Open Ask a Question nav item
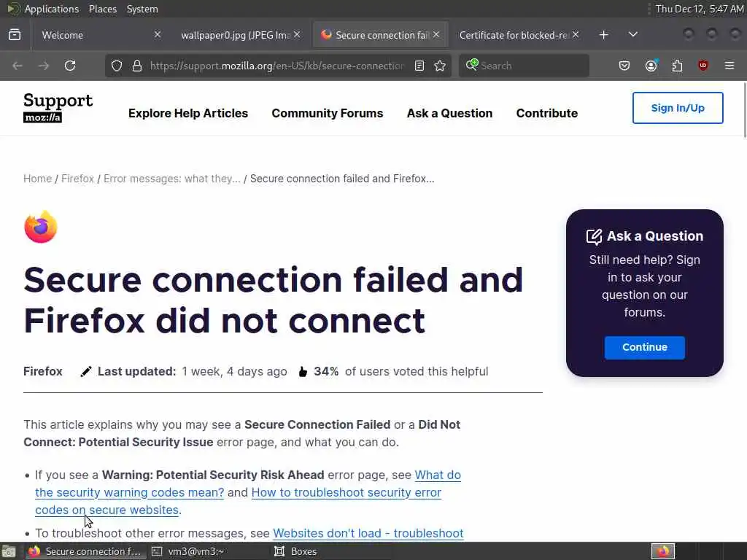 click(x=449, y=113)
